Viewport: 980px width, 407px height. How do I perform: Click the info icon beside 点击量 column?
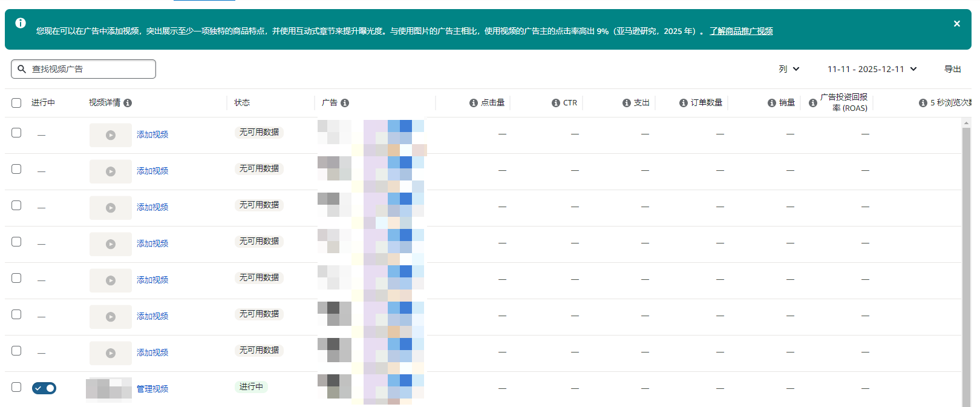474,103
